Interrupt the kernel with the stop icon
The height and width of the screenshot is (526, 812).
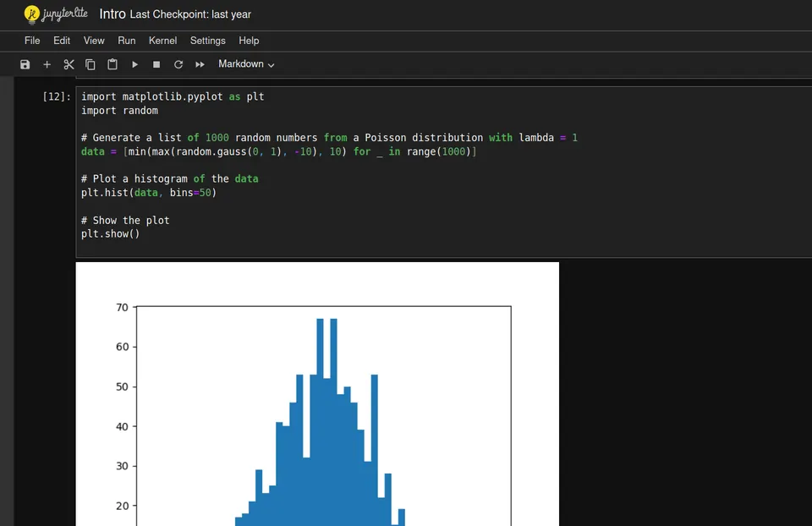click(x=156, y=64)
